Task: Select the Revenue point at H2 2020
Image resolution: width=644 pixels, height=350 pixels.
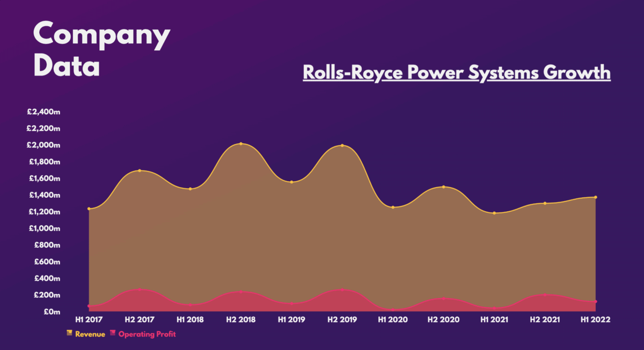Action: click(x=443, y=187)
